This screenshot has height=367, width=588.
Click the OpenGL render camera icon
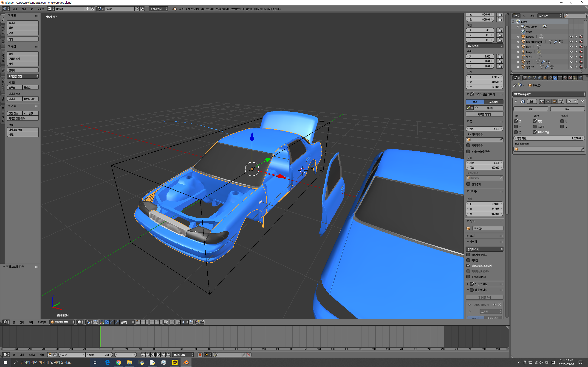[x=197, y=322]
